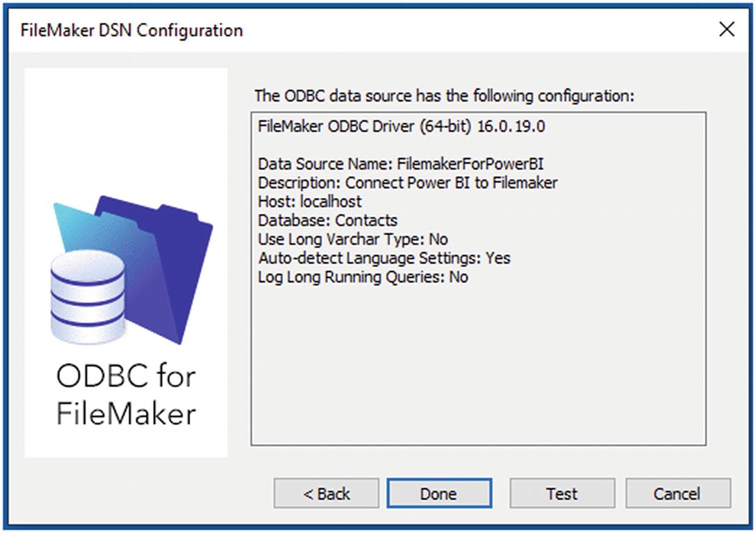Click the Description: Connect Power BI line
The width and height of the screenshot is (756, 533).
coord(408,183)
